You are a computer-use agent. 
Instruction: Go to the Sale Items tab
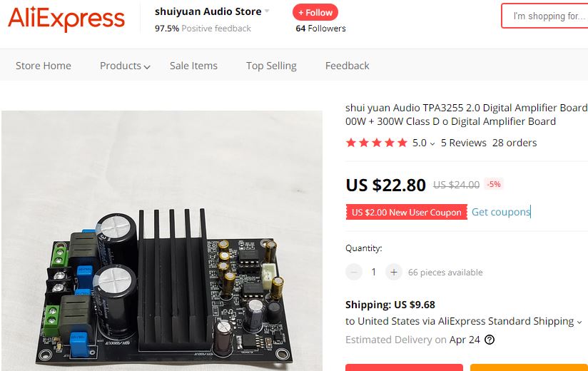[x=193, y=66]
